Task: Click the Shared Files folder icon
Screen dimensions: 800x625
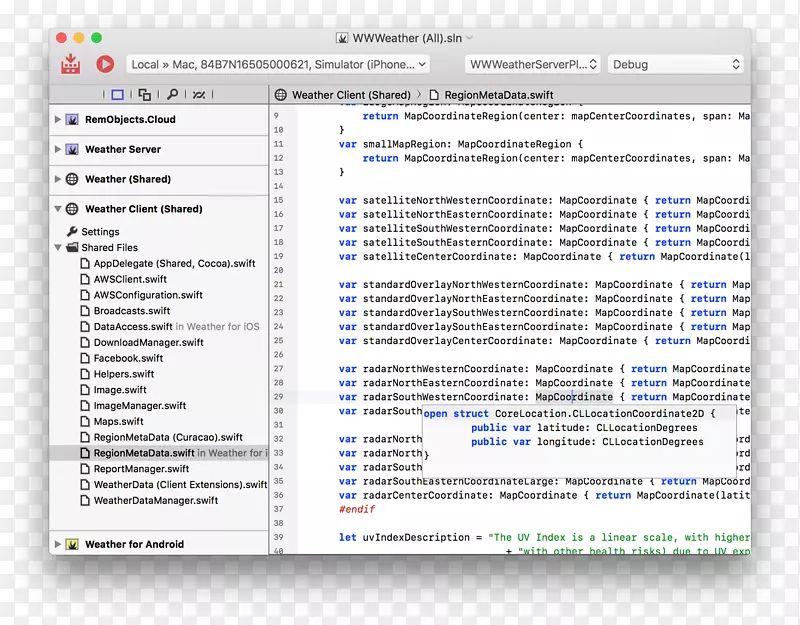Action: (72, 247)
